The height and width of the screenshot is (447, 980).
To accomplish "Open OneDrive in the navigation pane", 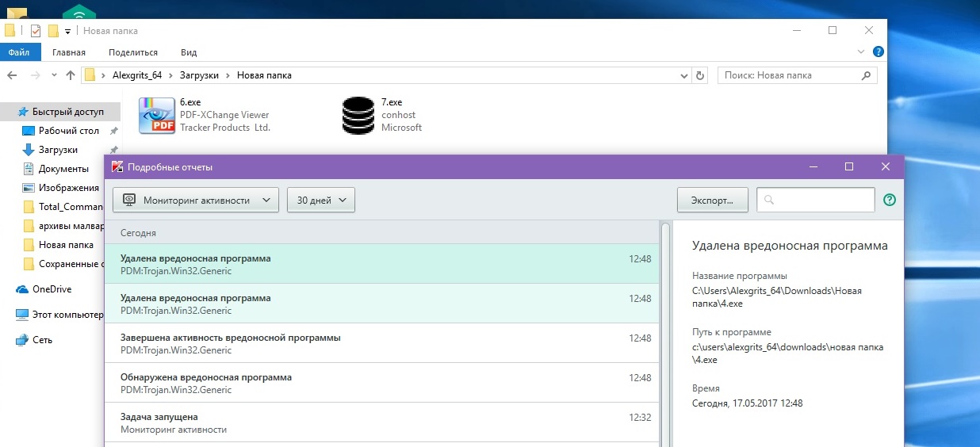I will pyautogui.click(x=52, y=289).
